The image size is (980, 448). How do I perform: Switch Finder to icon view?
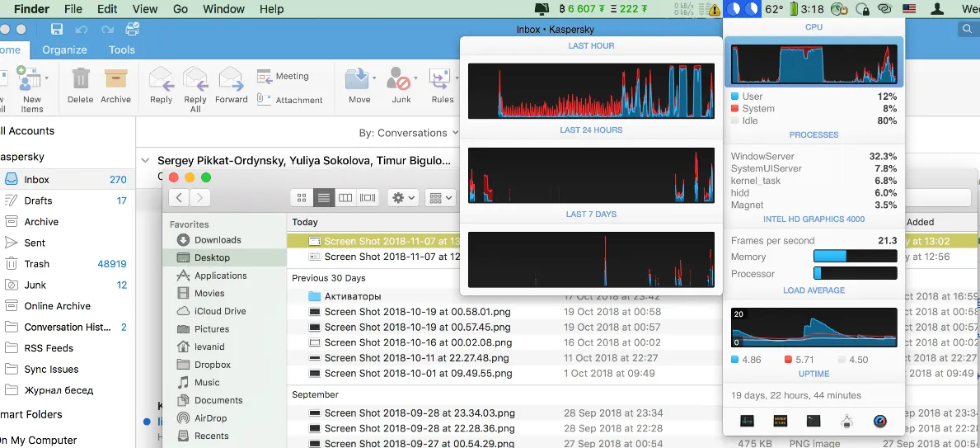tap(301, 198)
